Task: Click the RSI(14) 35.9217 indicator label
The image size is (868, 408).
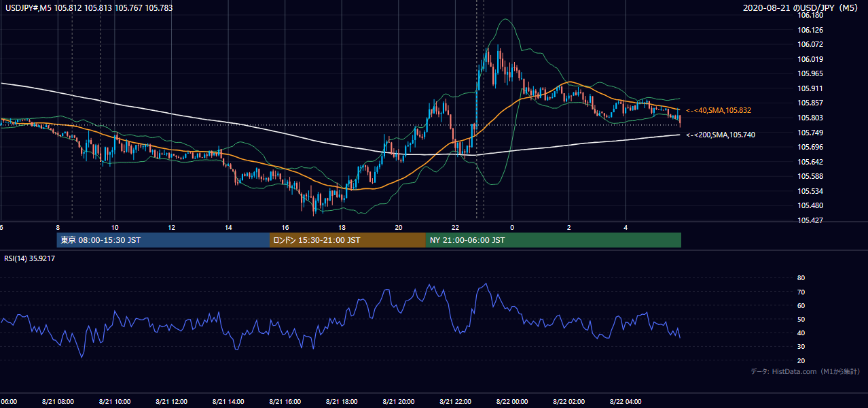Action: 30,258
